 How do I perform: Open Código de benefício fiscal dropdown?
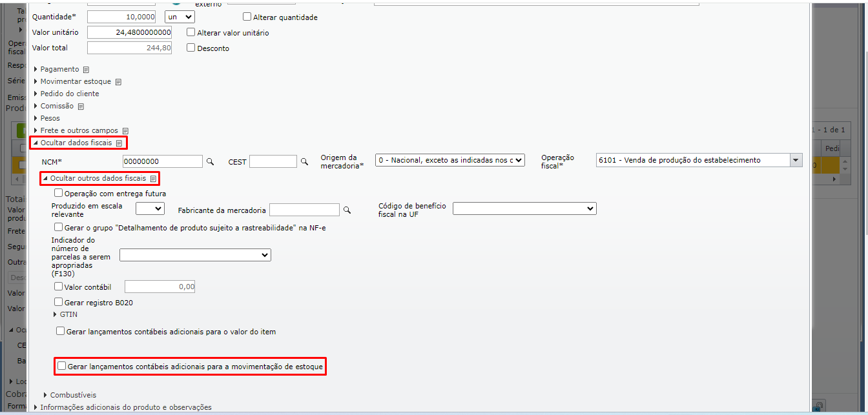(524, 208)
